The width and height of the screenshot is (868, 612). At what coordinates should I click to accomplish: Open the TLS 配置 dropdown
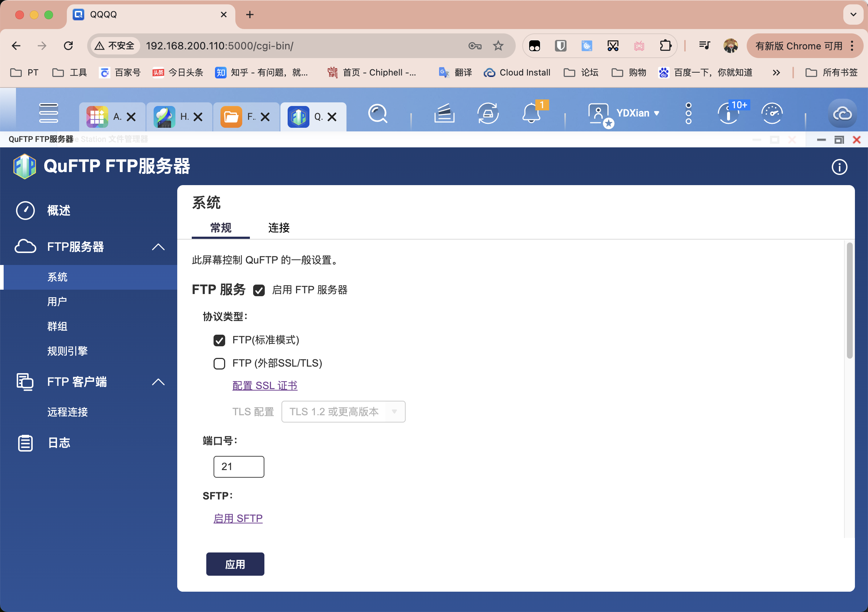(x=343, y=411)
